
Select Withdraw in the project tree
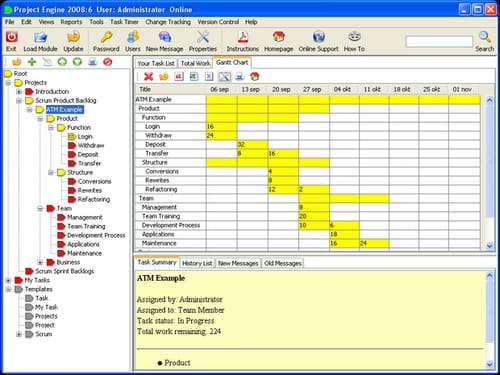pyautogui.click(x=91, y=145)
